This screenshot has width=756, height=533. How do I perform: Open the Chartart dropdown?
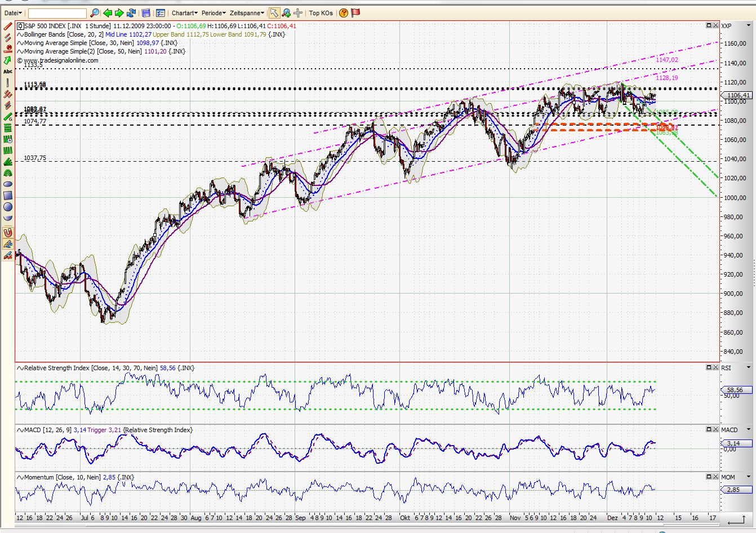[x=185, y=12]
